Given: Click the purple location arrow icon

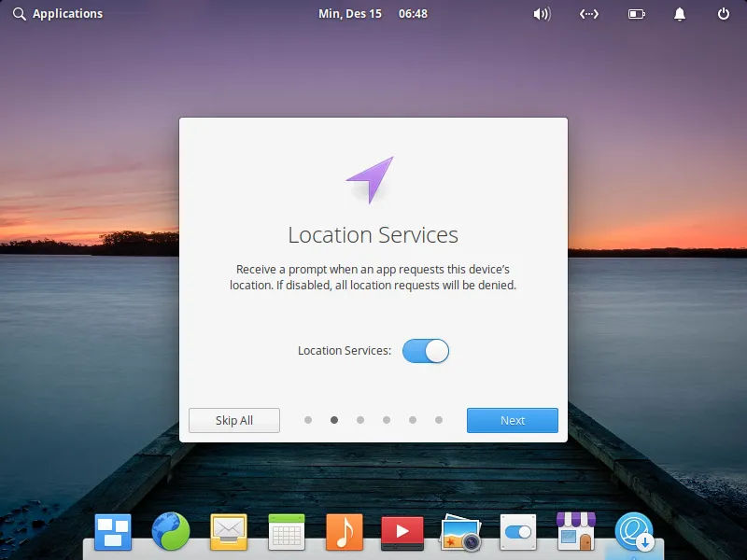Looking at the screenshot, I should click(x=370, y=179).
